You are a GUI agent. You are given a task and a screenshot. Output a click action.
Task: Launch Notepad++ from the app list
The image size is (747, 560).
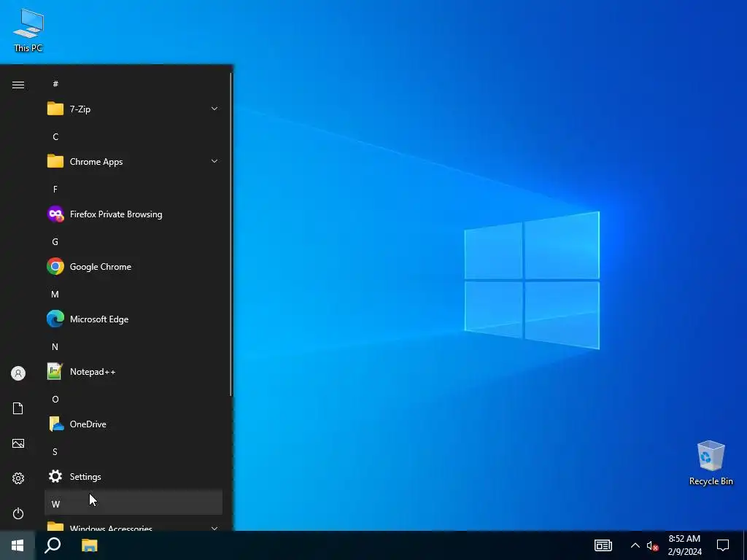(133, 371)
